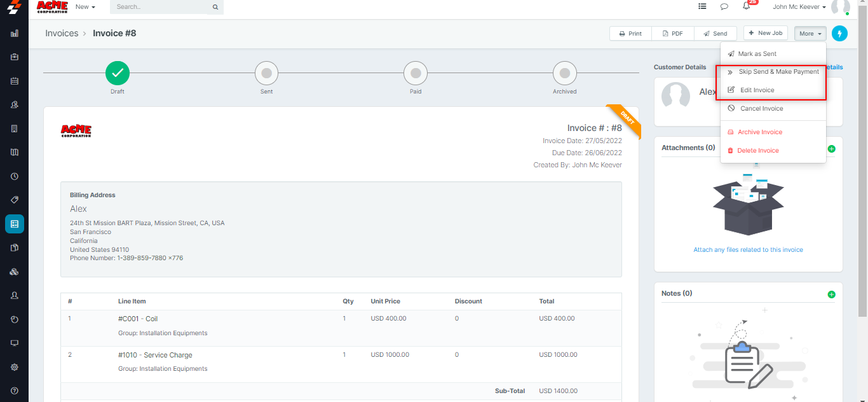
Task: Open the pie chart icon in sidebar
Action: 14,319
